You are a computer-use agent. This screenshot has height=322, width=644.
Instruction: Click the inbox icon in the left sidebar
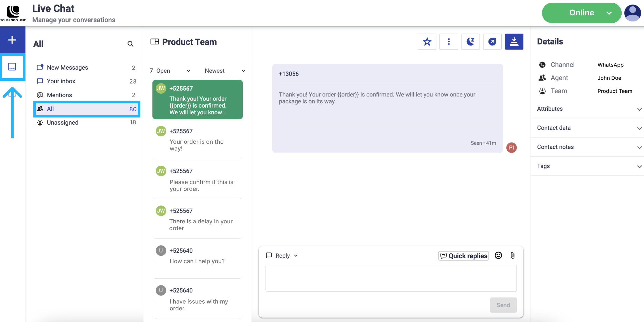pos(12,67)
